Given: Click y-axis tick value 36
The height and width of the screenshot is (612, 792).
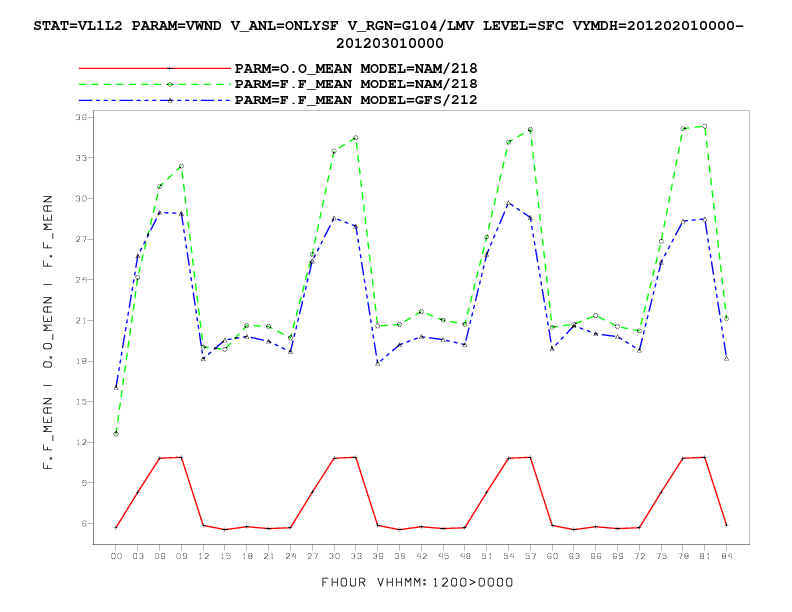Looking at the screenshot, I should tap(81, 117).
